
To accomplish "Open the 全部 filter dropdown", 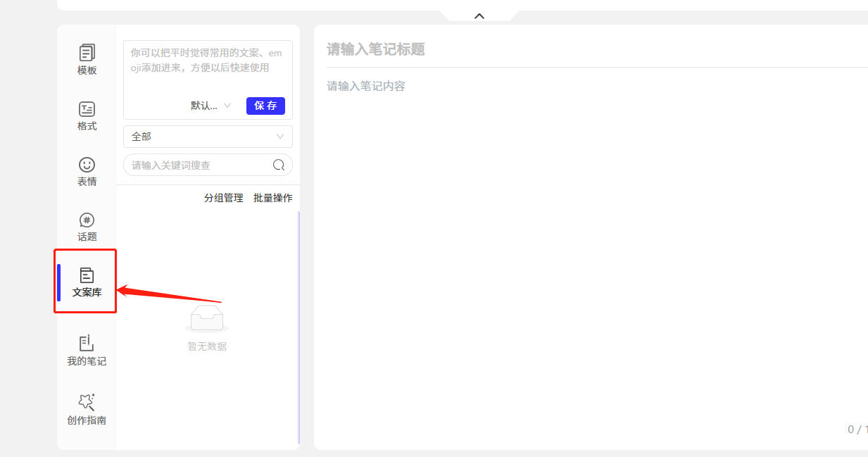I will [208, 137].
